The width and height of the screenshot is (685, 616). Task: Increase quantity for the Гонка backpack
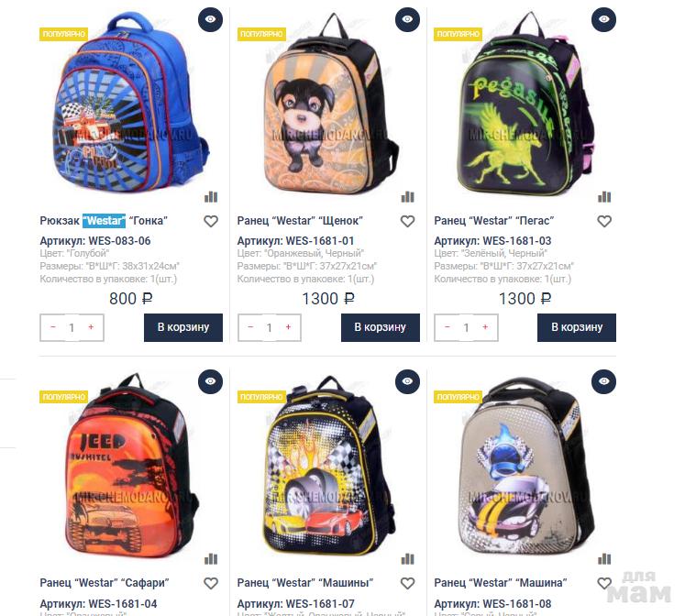[x=91, y=327]
